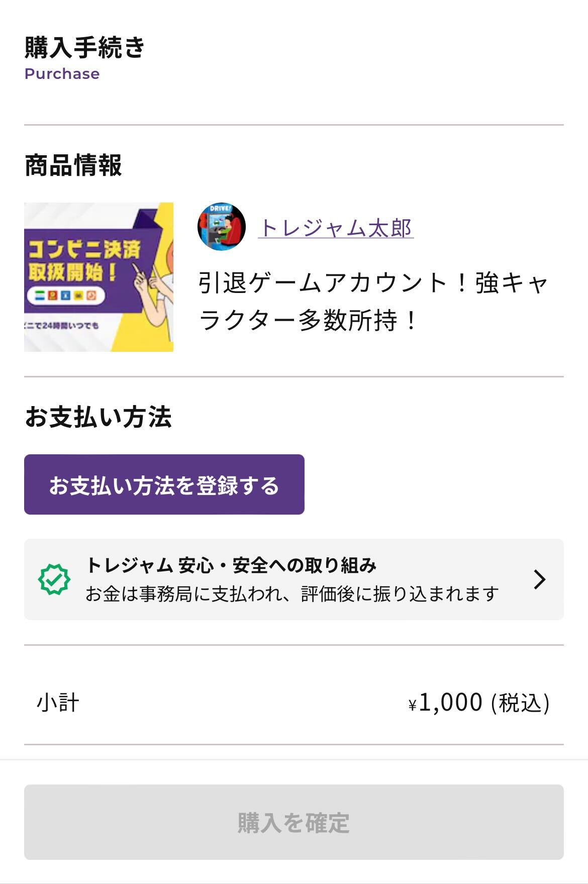The image size is (588, 884).
Task: Click お金は事務局に支払われ description text
Action: pyautogui.click(x=292, y=594)
